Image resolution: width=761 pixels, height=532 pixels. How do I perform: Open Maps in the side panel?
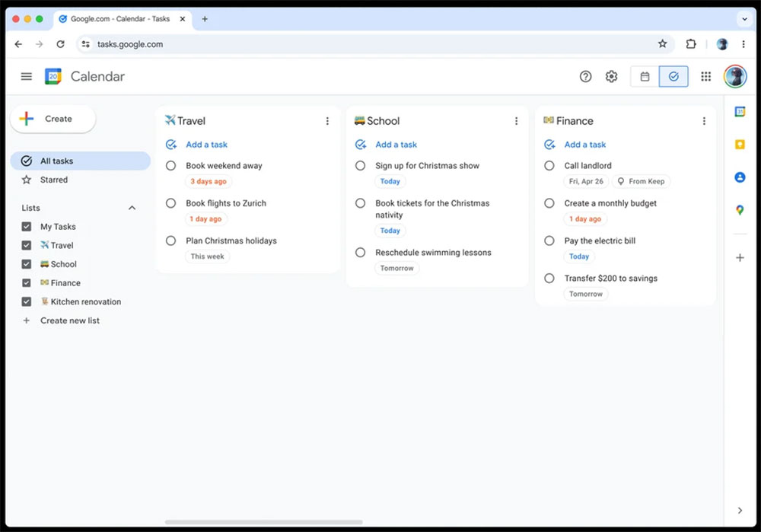740,210
